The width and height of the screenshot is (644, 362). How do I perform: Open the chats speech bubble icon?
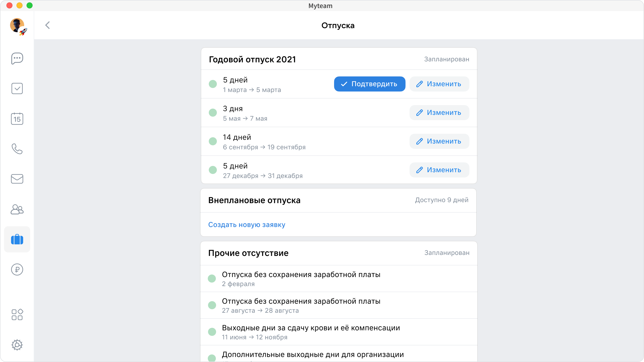click(x=17, y=58)
